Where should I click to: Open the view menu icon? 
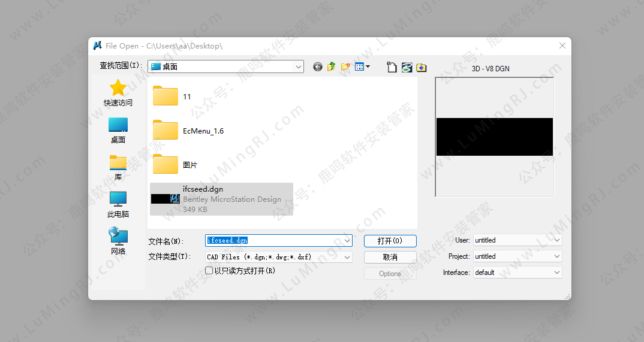(362, 67)
